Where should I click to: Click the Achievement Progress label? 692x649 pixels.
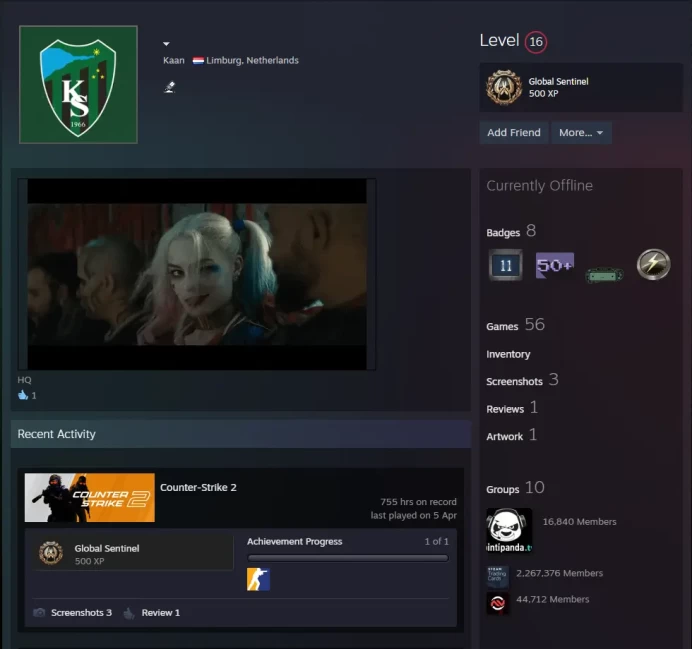click(x=294, y=541)
